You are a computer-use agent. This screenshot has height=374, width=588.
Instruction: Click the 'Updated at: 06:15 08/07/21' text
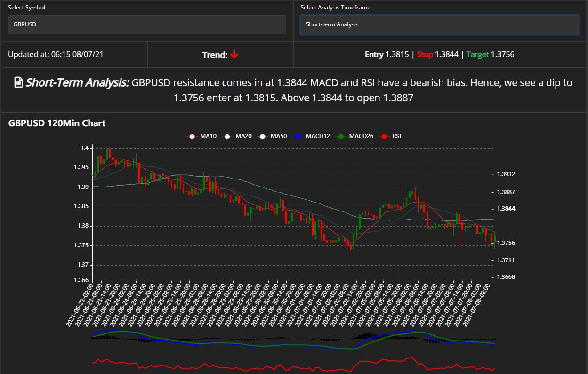click(x=56, y=54)
